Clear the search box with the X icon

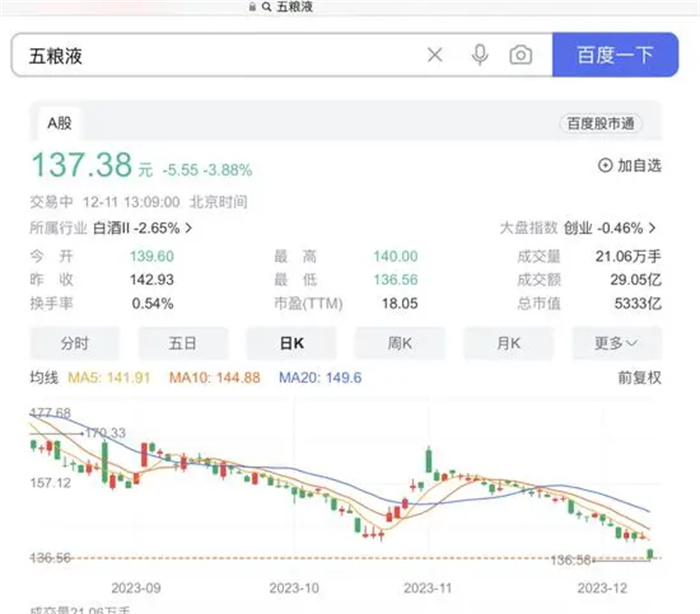pyautogui.click(x=435, y=55)
